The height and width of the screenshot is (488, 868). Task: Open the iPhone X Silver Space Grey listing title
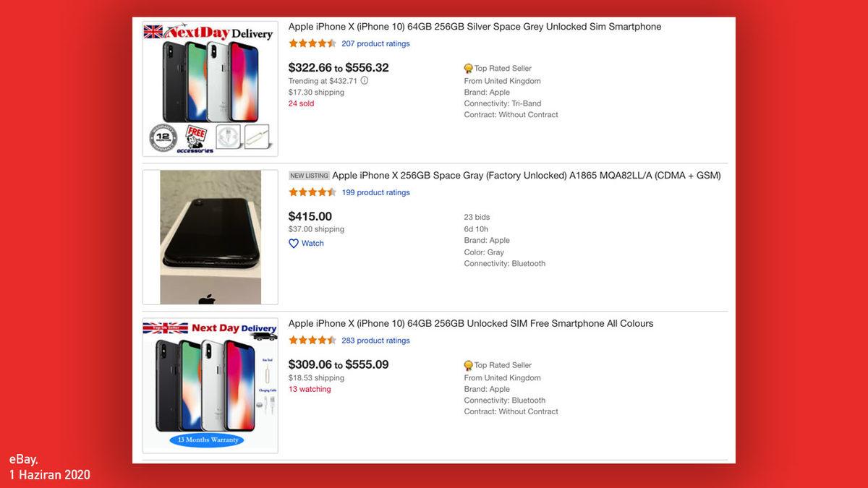pyautogui.click(x=475, y=27)
